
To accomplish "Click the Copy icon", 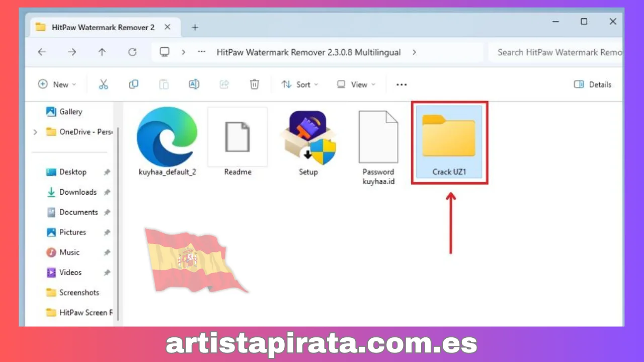I will [134, 84].
